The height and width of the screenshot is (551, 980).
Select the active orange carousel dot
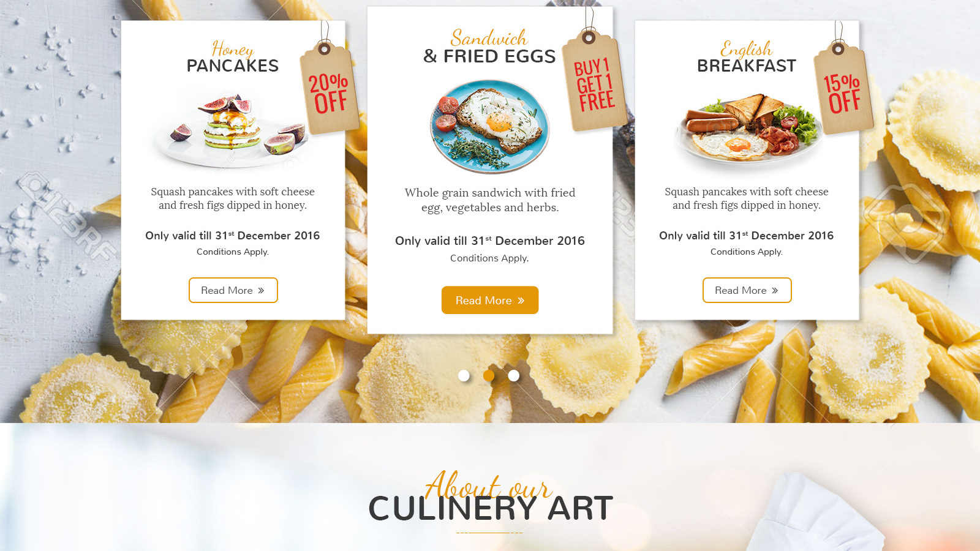click(x=489, y=375)
